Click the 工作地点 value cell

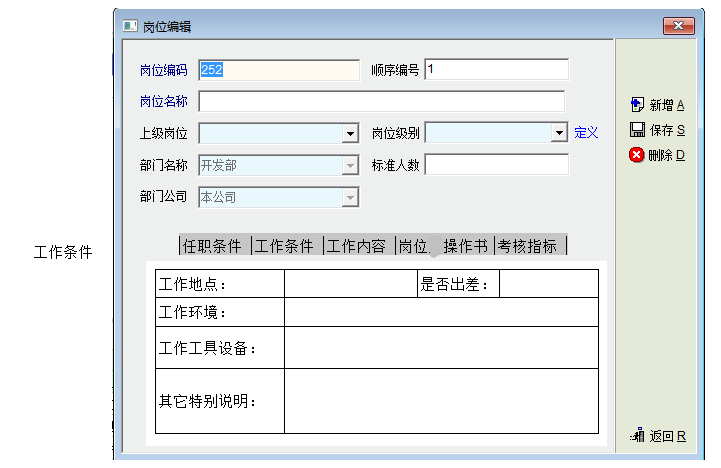(350, 284)
